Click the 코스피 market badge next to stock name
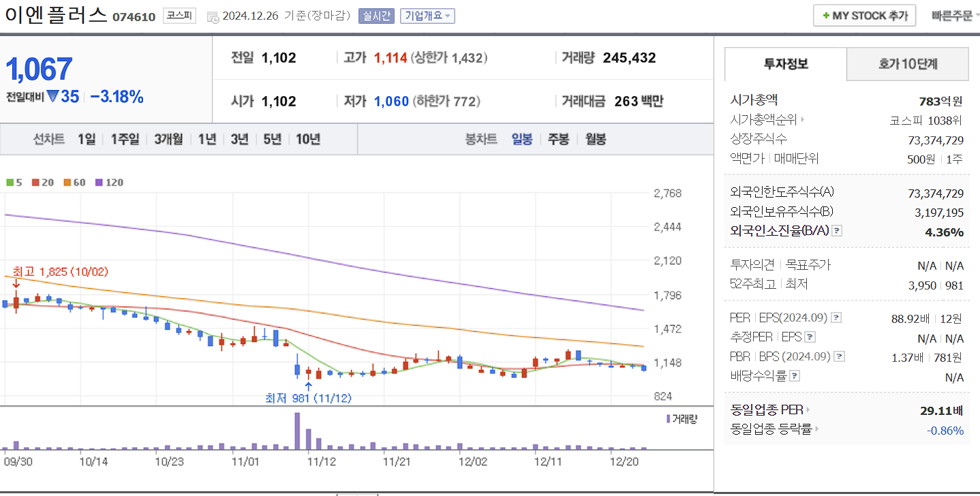The width and height of the screenshot is (980, 496). [179, 14]
